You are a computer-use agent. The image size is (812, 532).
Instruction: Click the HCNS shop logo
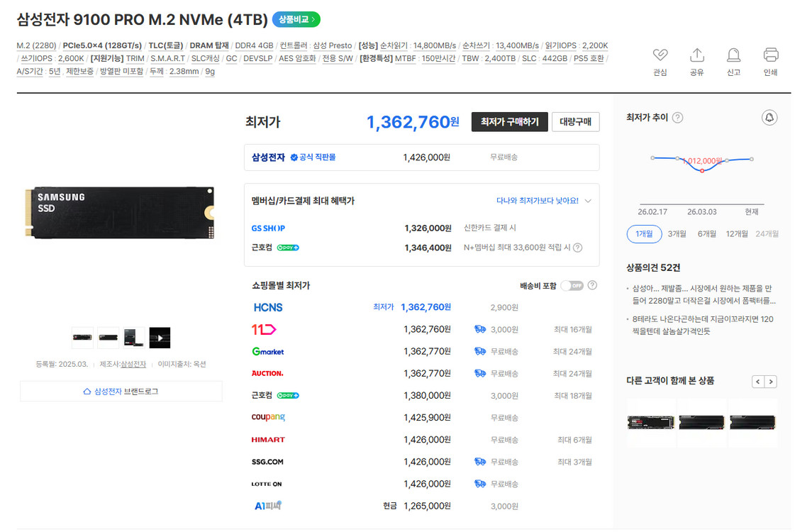coord(268,307)
